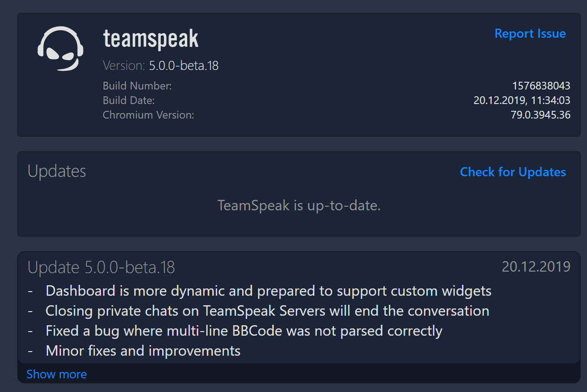This screenshot has width=587, height=392.
Task: Click the Updates section heading
Action: [x=57, y=171]
